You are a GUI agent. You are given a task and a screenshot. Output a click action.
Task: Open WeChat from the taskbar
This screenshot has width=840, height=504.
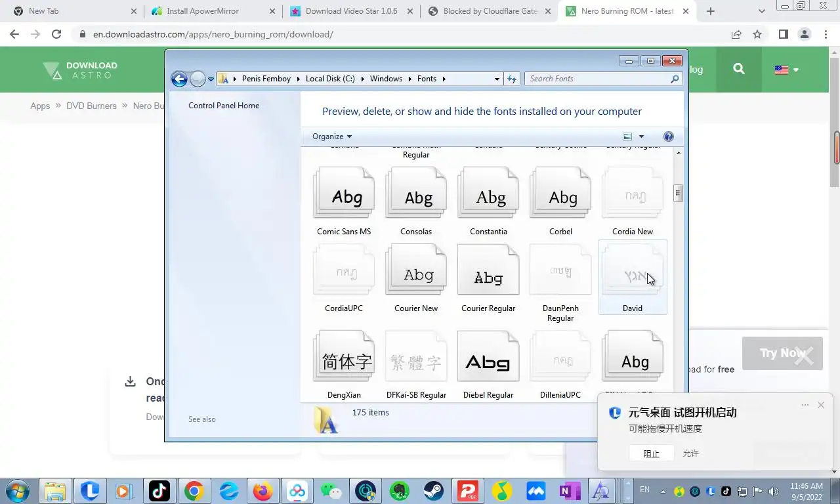(331, 491)
